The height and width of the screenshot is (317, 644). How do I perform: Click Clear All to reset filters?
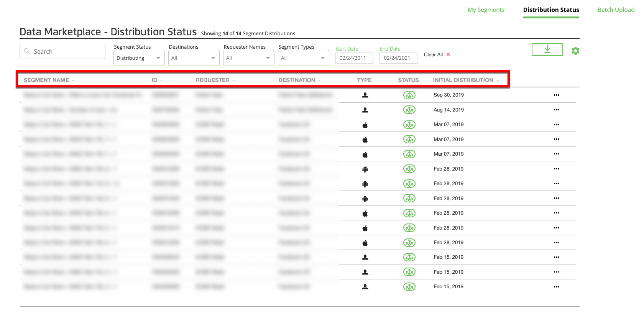pos(437,54)
